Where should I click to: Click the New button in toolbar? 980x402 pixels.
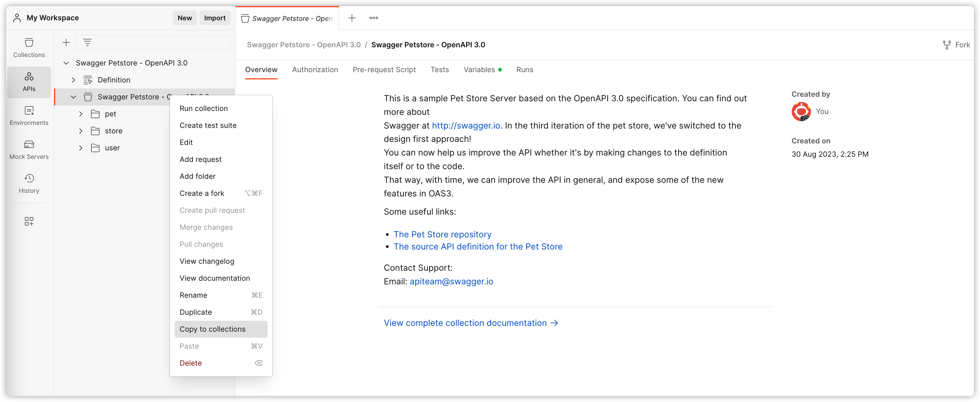tap(184, 18)
